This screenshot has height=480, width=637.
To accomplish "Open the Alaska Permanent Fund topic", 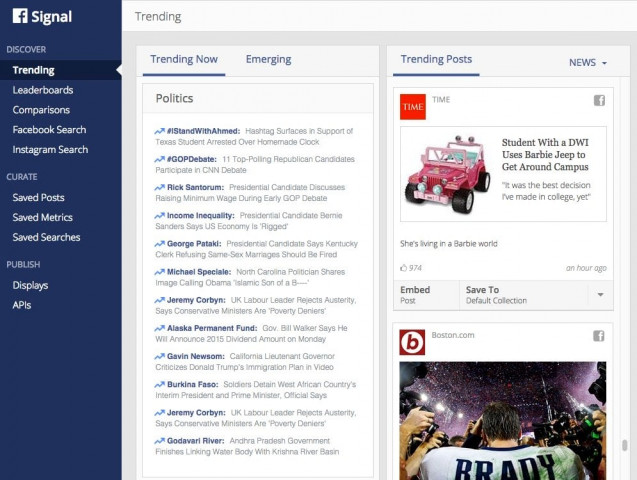I will tap(212, 328).
